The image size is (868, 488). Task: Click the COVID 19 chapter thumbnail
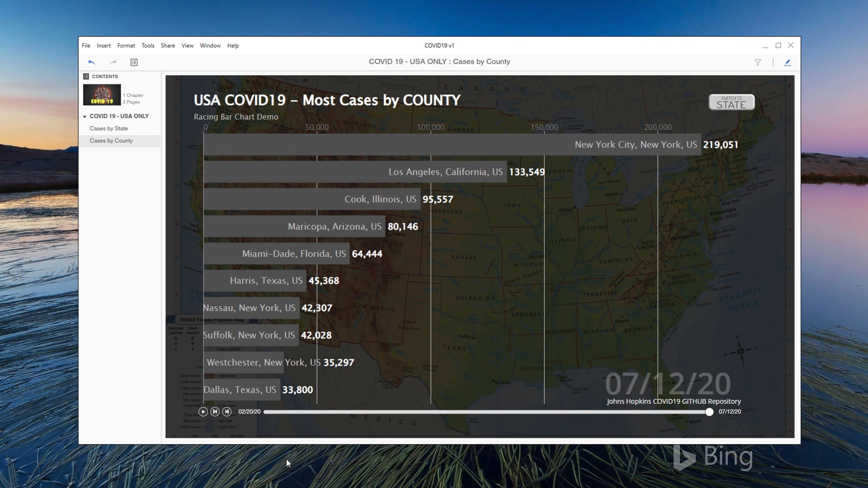tap(102, 95)
